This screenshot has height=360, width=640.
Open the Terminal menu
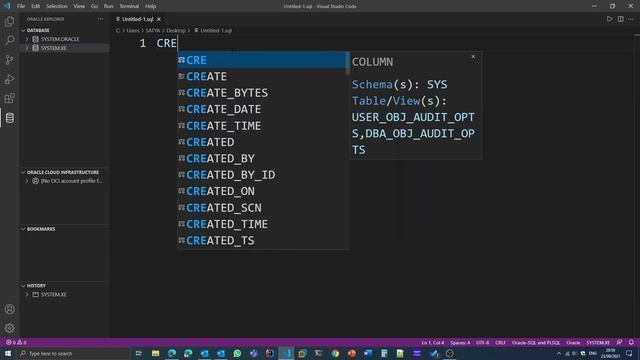(x=129, y=6)
